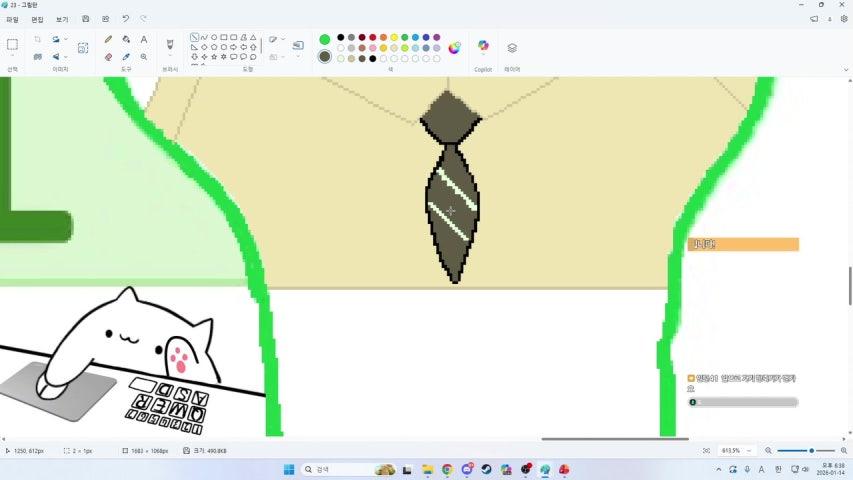Select the Magnifier tool

144,57
